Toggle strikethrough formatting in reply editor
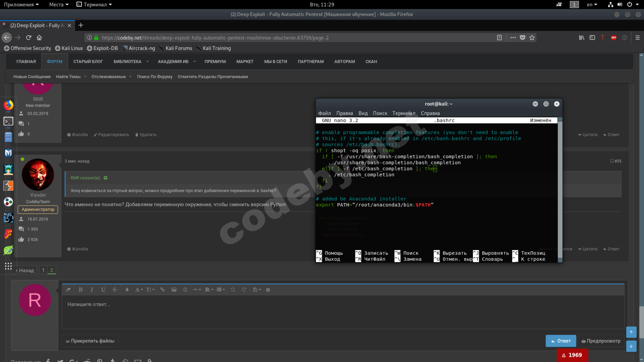Screen dimensions: 644x362 click(x=115, y=290)
